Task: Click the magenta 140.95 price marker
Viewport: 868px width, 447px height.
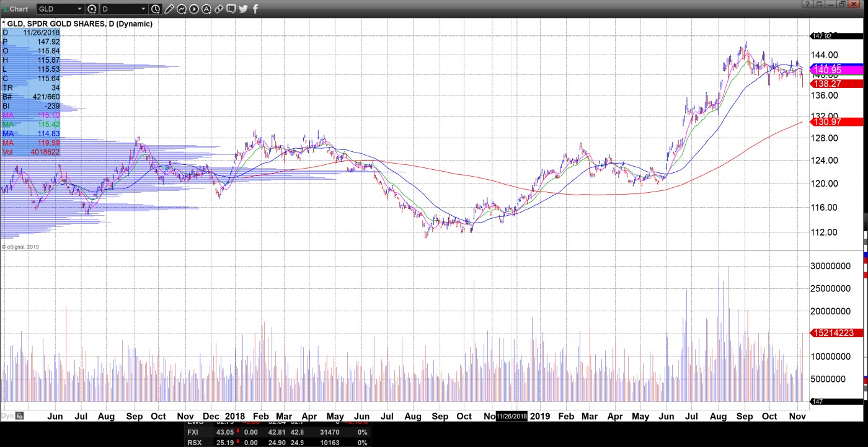Action: click(x=837, y=71)
